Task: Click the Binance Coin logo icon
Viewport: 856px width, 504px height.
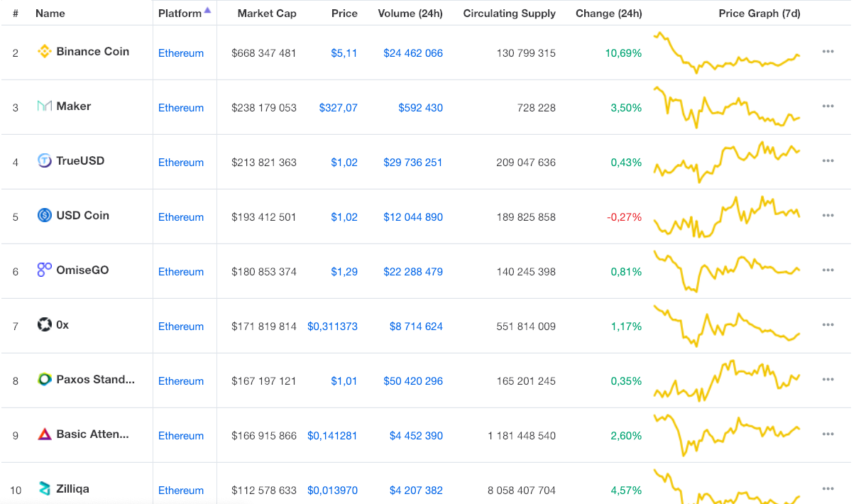Action: point(45,51)
